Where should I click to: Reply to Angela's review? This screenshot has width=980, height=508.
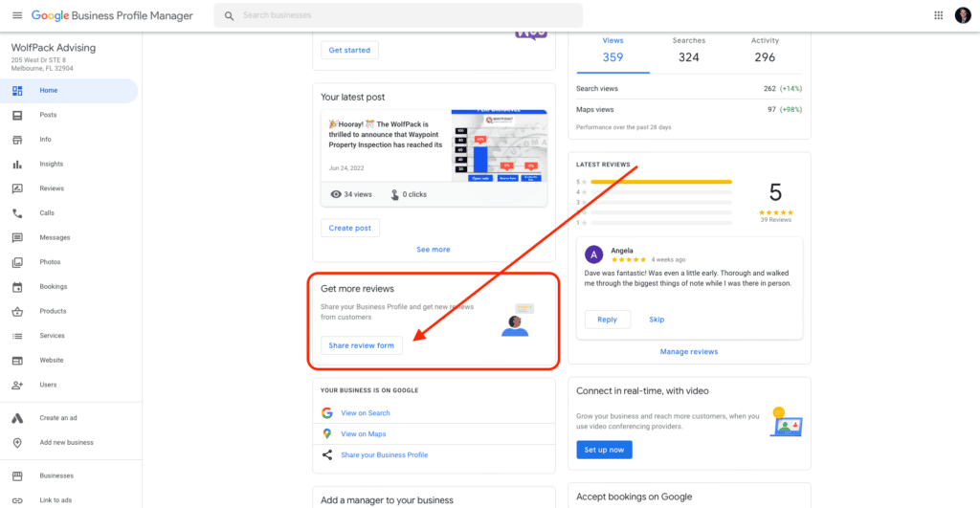[x=607, y=320]
